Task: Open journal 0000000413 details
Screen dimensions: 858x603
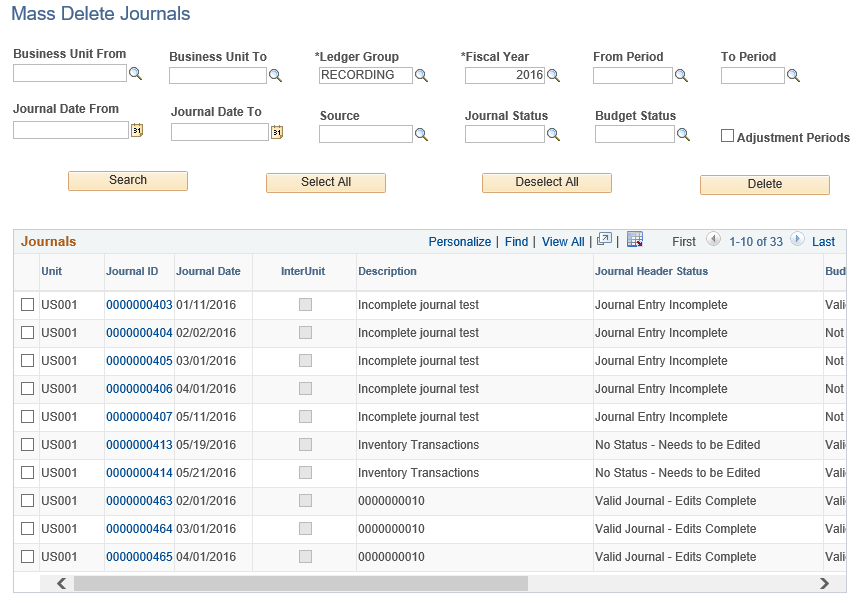Action: tap(139, 444)
